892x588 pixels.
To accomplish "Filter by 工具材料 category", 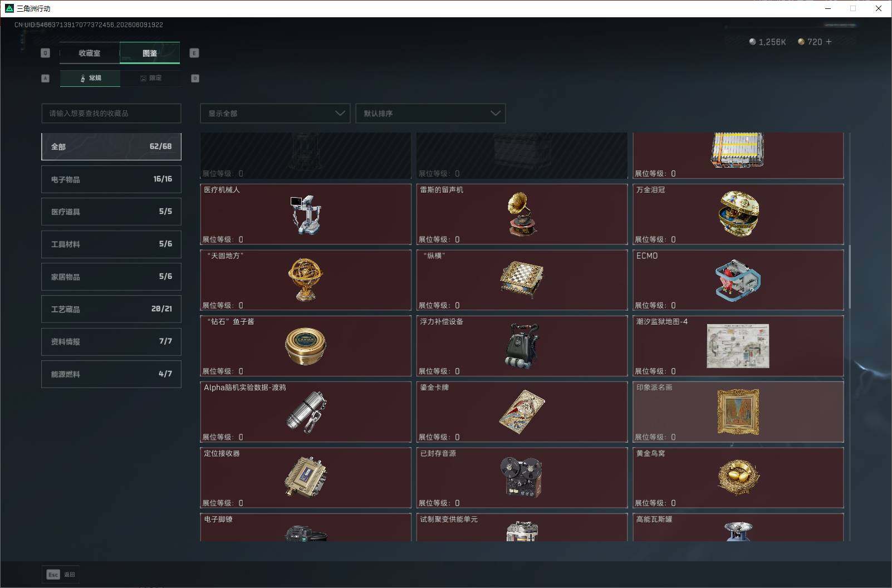I will click(111, 244).
